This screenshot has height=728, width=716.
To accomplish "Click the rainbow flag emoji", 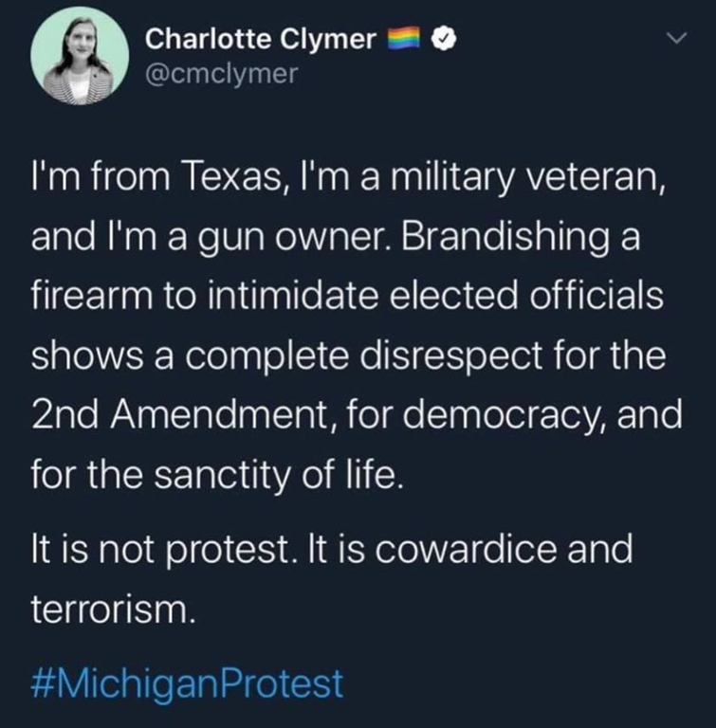I will pyautogui.click(x=408, y=39).
